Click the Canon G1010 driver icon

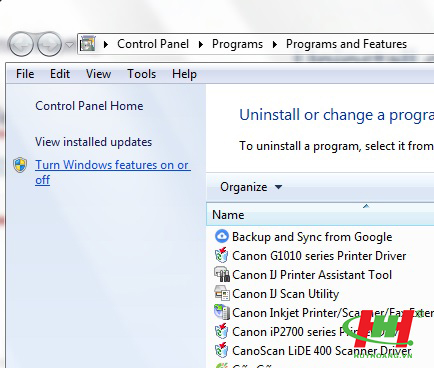(x=221, y=256)
